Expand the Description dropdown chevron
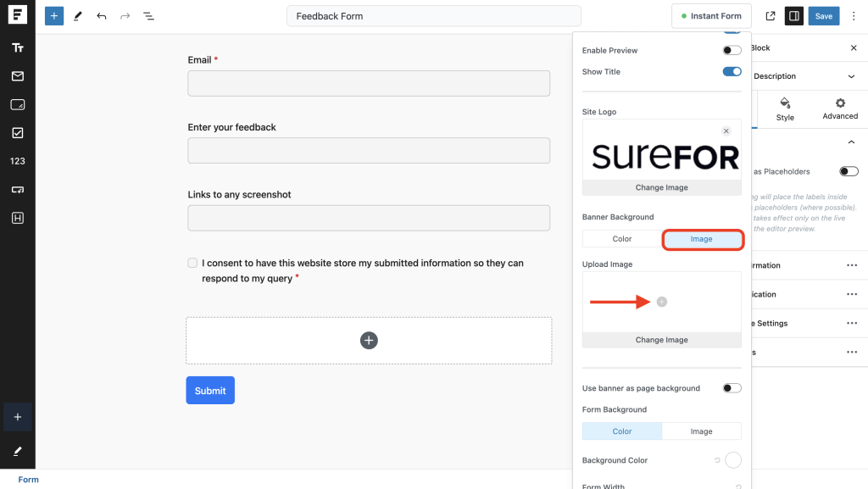 pos(852,76)
